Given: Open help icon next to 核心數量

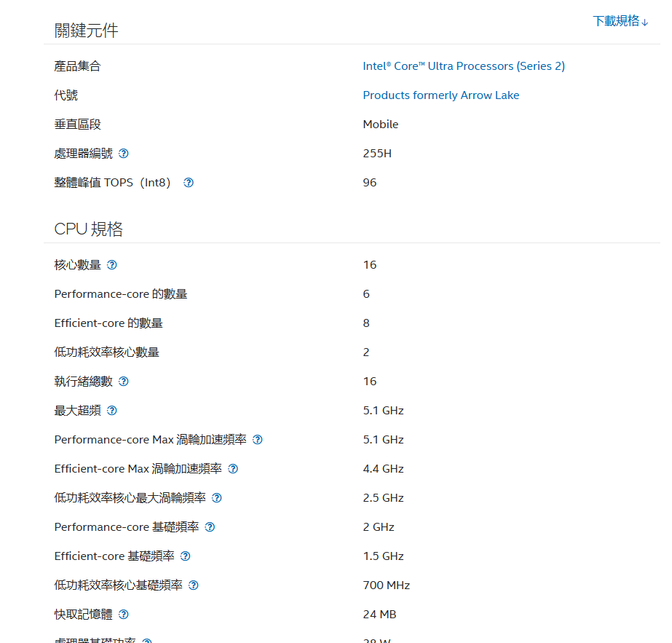Looking at the screenshot, I should tap(112, 265).
